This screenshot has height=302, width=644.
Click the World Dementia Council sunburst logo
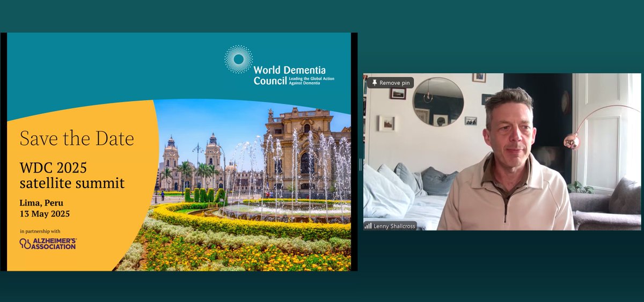tap(238, 59)
